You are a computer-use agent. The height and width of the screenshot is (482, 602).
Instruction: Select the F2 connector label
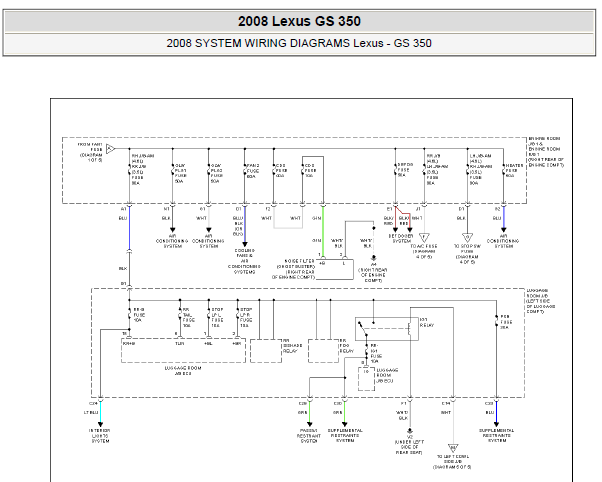268,209
